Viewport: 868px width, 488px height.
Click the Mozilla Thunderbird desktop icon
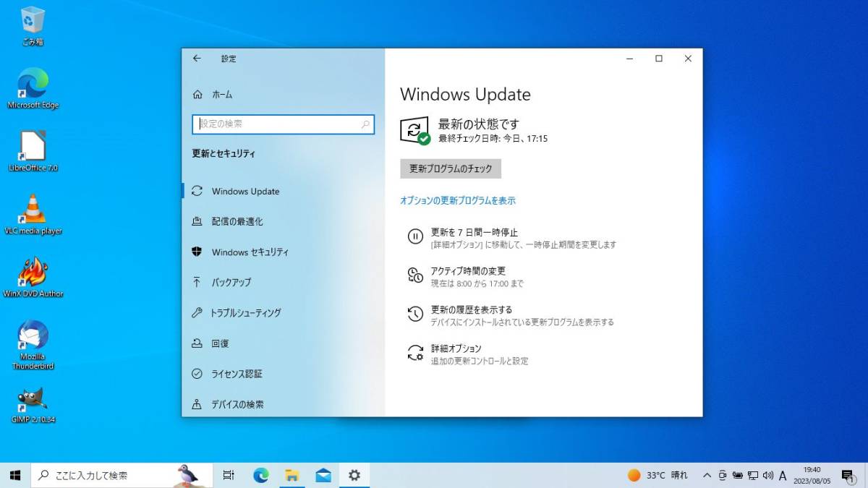(33, 344)
